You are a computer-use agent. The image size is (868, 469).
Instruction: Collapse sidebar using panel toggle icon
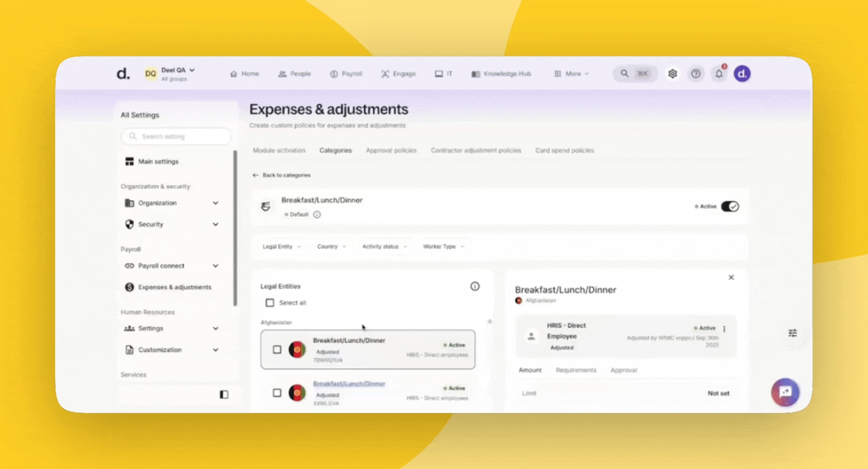click(224, 394)
